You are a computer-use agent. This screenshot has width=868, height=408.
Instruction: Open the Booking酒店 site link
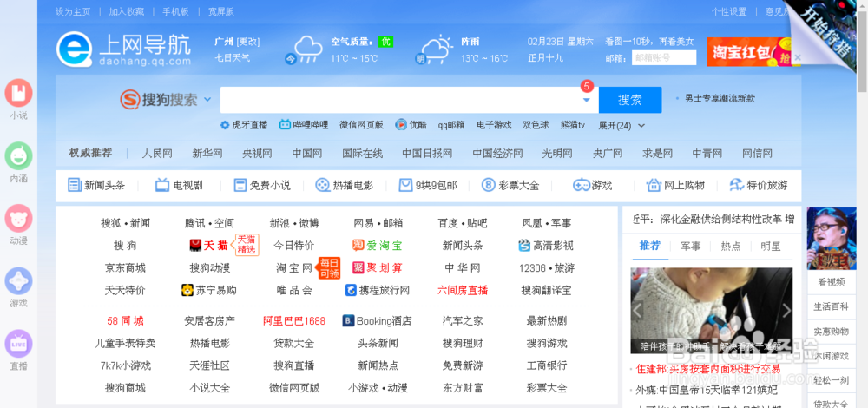tap(377, 320)
